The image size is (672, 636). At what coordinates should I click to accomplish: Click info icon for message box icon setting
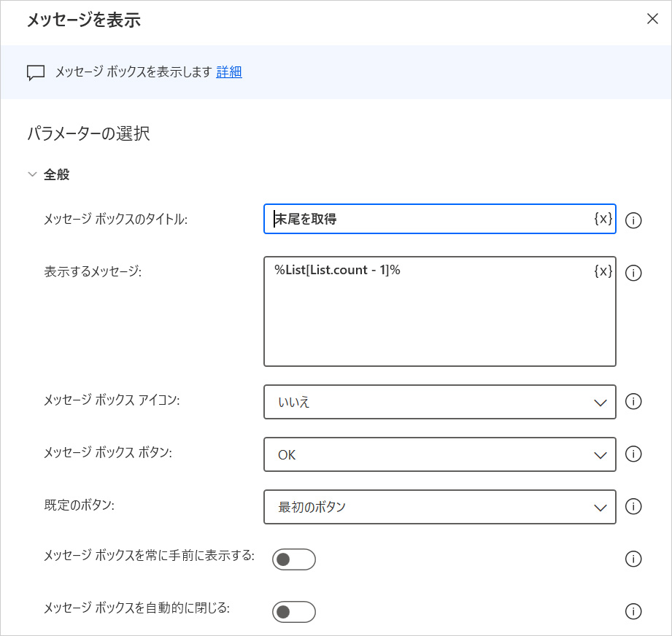633,402
